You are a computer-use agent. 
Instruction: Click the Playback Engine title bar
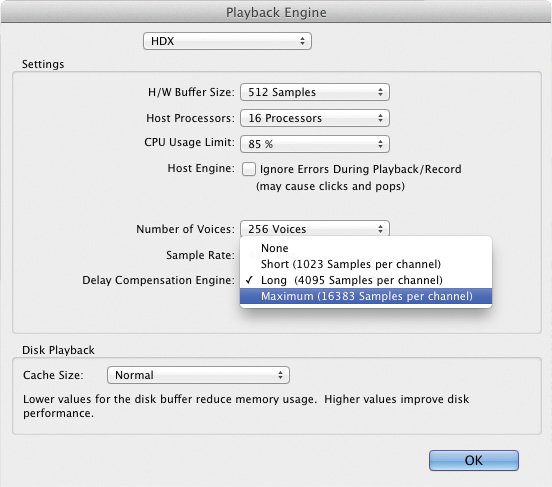pyautogui.click(x=276, y=12)
